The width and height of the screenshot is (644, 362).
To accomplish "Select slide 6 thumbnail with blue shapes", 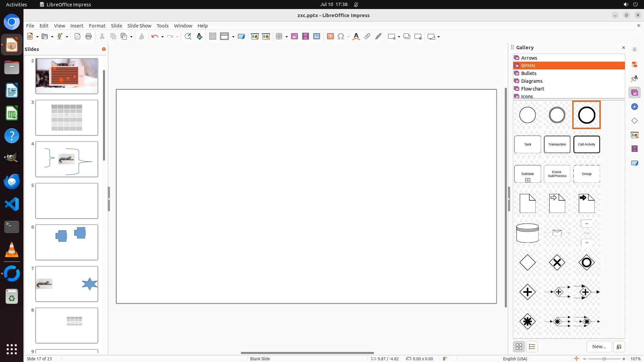I will (x=67, y=242).
